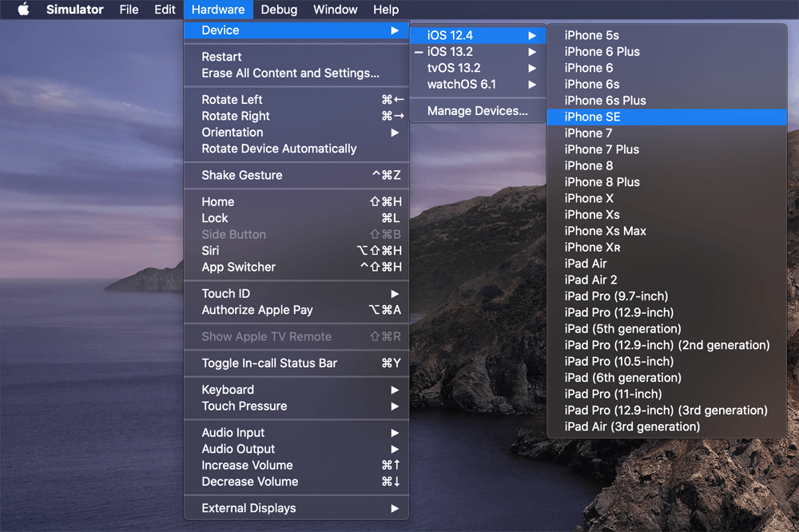Screen dimensions: 799x532
Task: Choose iPhone 6s simulator
Action: [667, 84]
